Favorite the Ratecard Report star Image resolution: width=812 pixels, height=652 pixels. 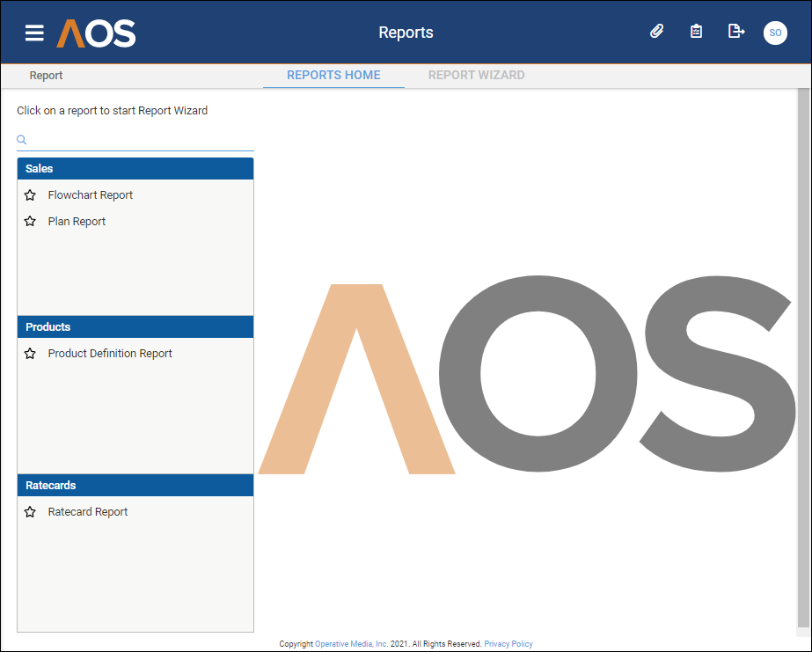(x=30, y=512)
